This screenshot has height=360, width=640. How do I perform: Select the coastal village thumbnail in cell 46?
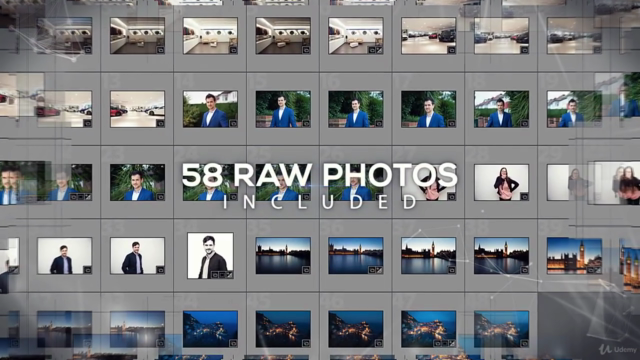(x=356, y=329)
